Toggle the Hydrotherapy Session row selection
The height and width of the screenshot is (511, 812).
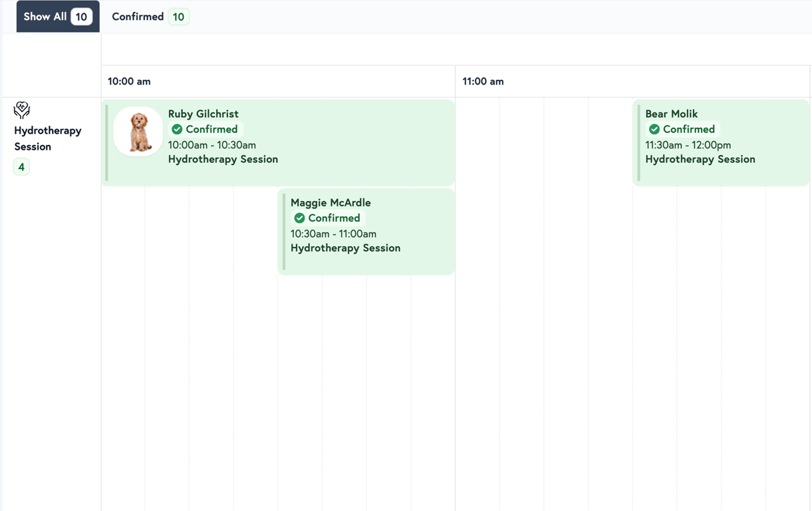click(x=47, y=138)
